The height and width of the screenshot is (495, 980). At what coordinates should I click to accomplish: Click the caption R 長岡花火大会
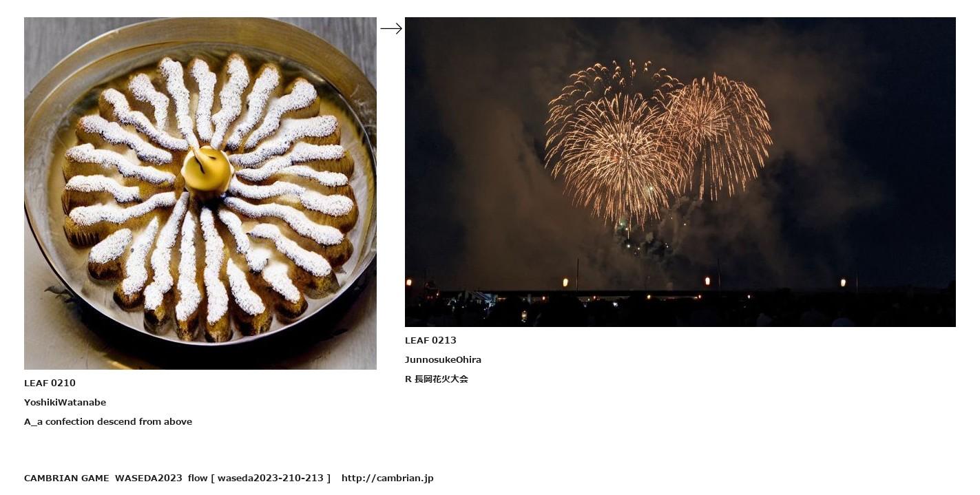tap(437, 379)
